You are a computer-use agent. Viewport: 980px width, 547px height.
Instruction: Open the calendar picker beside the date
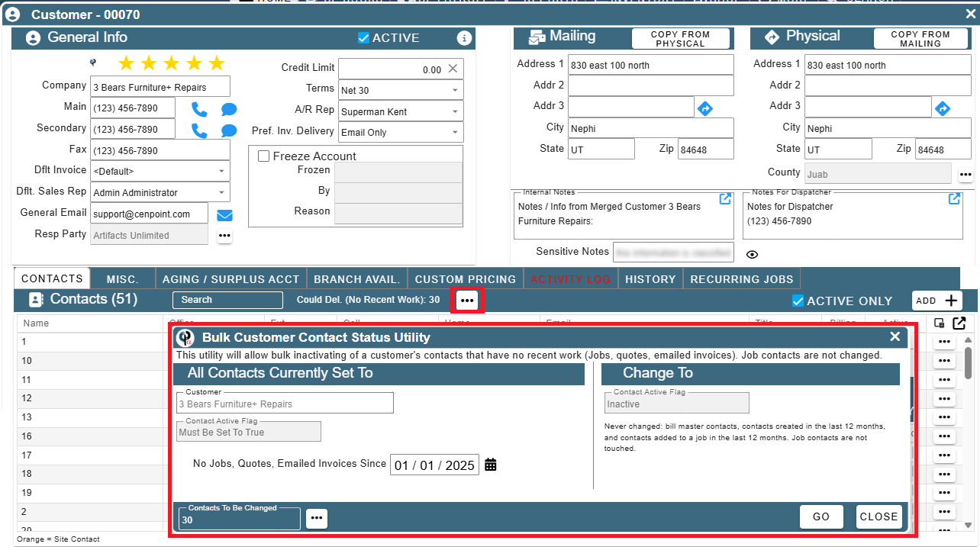(x=491, y=465)
